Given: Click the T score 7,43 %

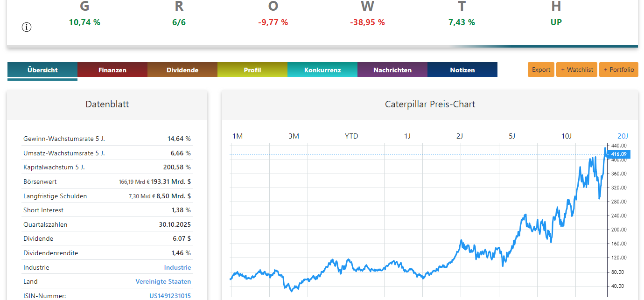Looking at the screenshot, I should [462, 22].
